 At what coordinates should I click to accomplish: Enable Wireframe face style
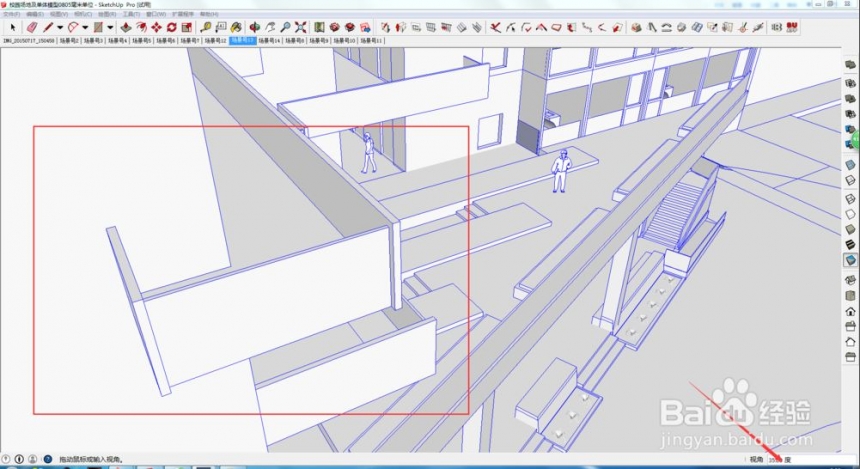(850, 199)
